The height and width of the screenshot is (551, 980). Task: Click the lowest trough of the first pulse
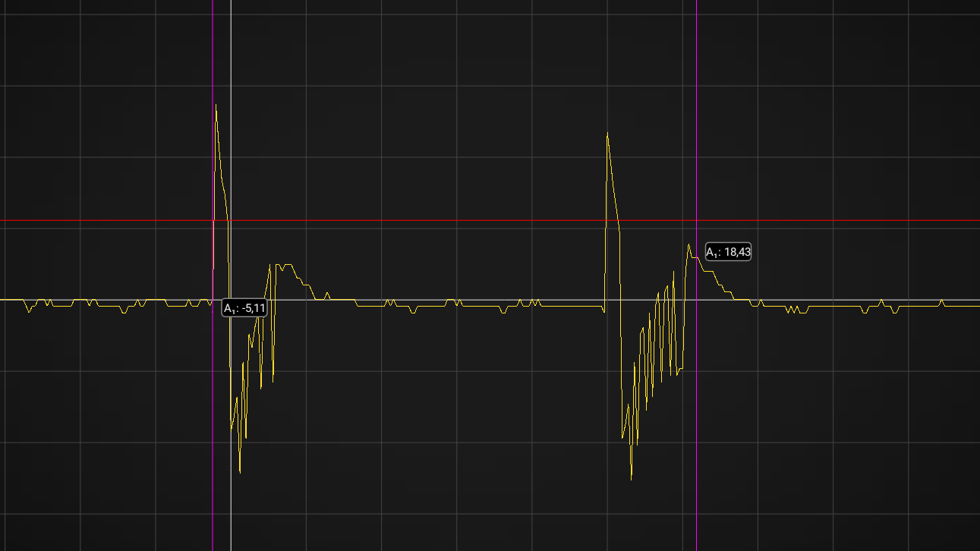pos(240,472)
